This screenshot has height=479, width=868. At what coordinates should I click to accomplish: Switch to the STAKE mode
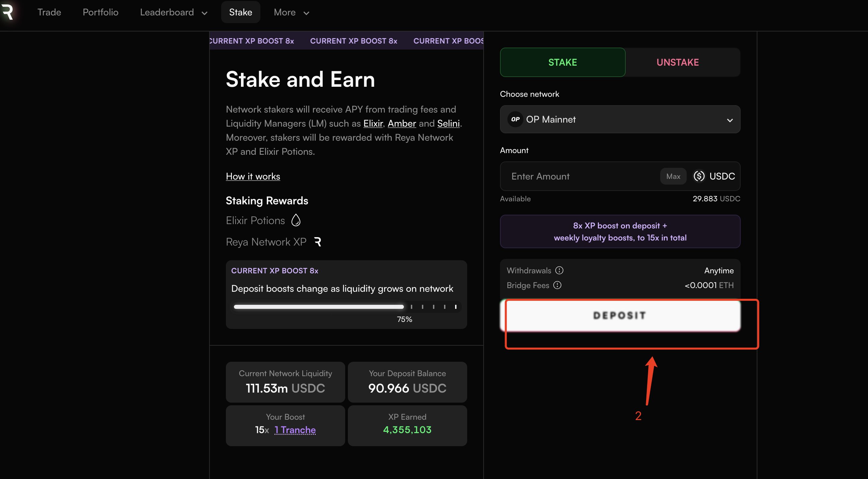pyautogui.click(x=562, y=62)
